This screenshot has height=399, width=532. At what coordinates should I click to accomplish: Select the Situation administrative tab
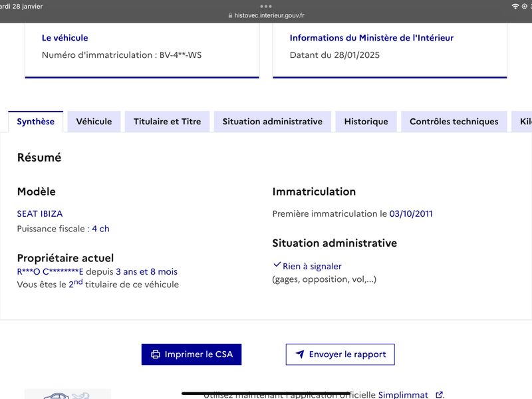coord(273,122)
